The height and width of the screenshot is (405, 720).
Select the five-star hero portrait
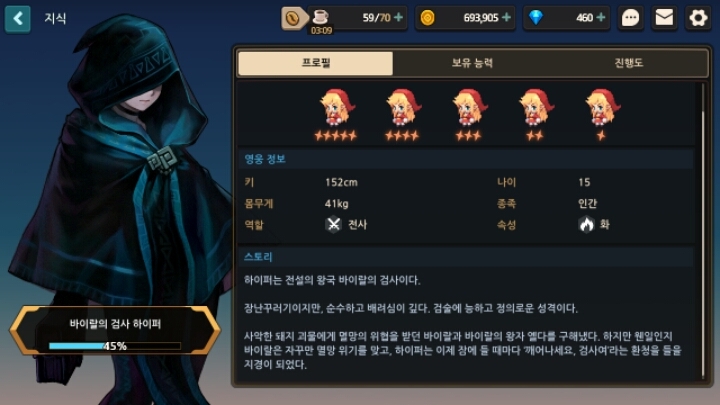coord(336,114)
